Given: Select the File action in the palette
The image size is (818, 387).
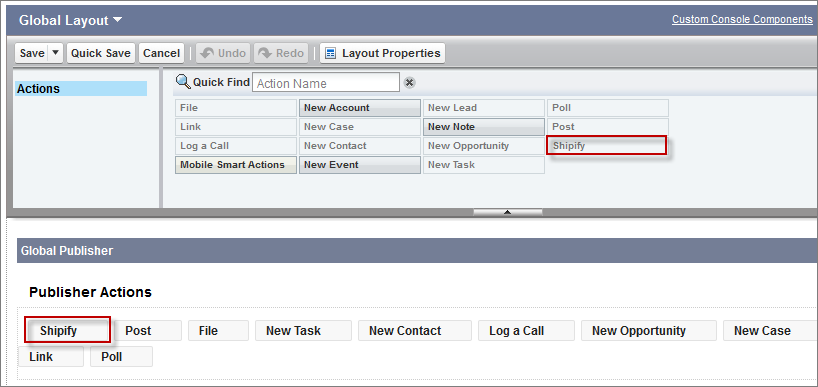Looking at the screenshot, I should tap(236, 108).
